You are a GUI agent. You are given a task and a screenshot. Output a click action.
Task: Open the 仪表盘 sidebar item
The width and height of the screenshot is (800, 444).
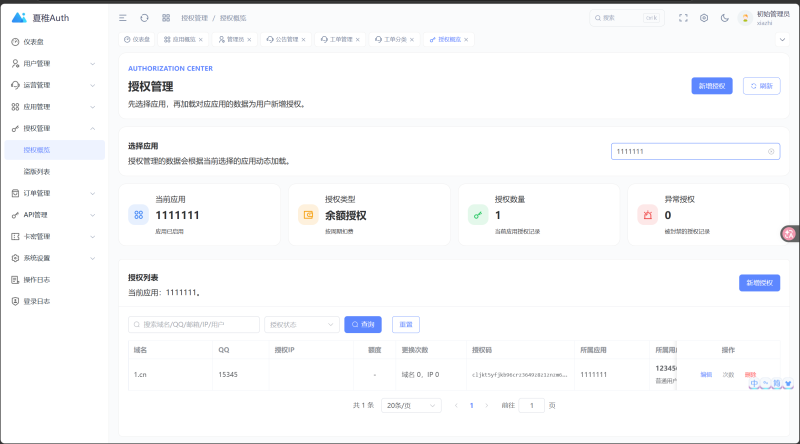pyautogui.click(x=54, y=42)
